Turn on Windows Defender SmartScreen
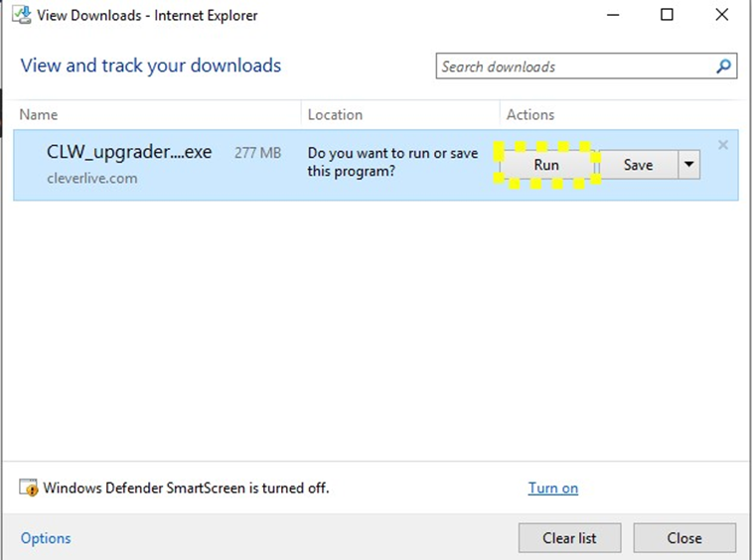Screen dimensions: 752x560 click(x=553, y=489)
